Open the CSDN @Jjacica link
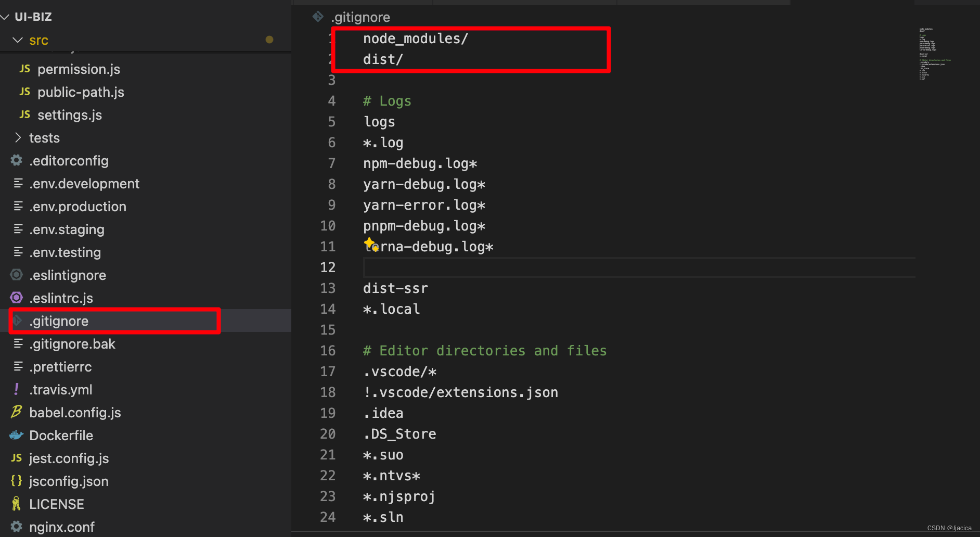This screenshot has height=537, width=980. (949, 527)
